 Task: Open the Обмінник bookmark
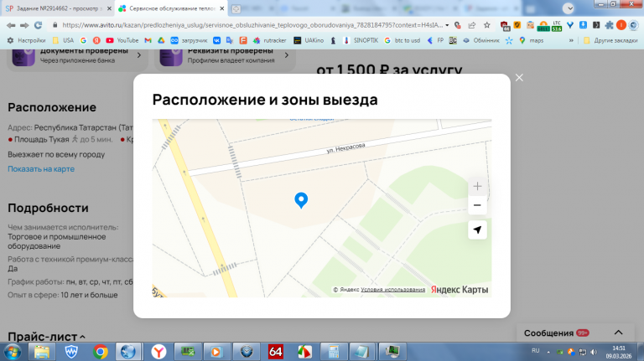coord(481,40)
